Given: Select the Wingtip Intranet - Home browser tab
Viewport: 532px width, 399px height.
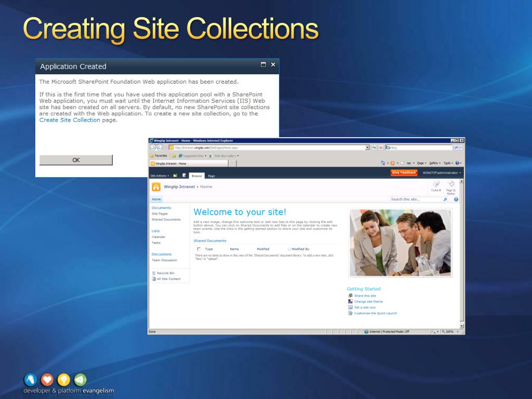Looking at the screenshot, I should coord(189,164).
